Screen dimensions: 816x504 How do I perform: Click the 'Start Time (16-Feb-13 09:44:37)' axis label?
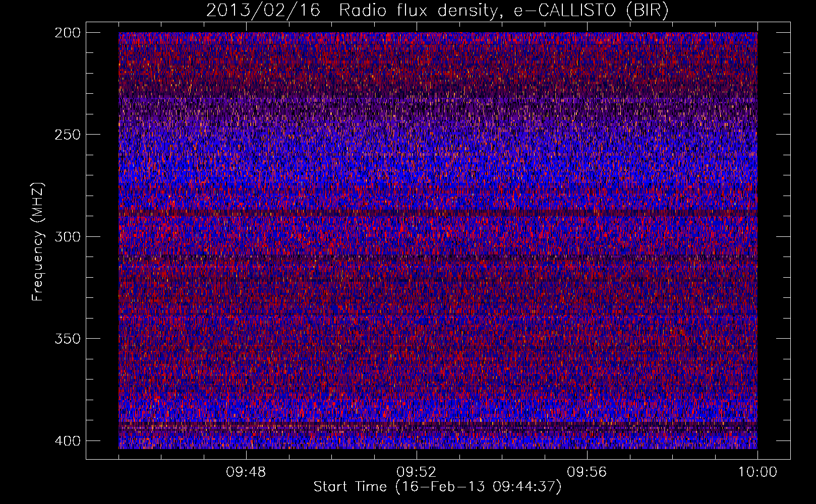(437, 487)
